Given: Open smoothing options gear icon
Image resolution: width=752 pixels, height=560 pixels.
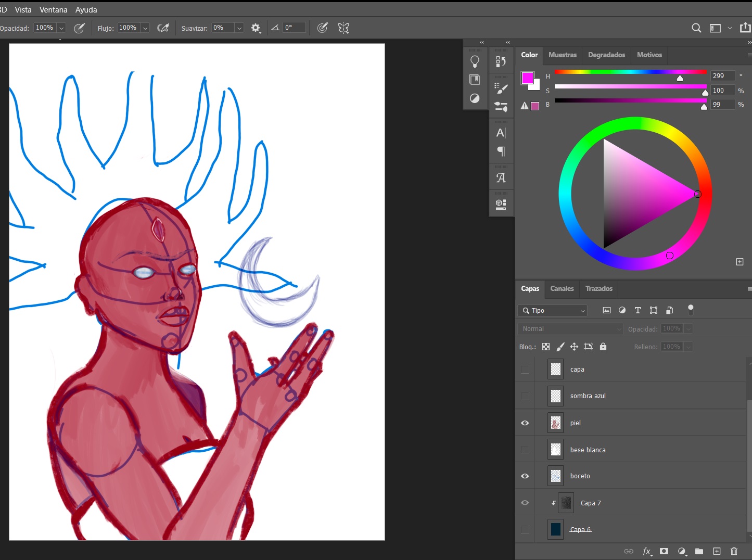Looking at the screenshot, I should (x=256, y=28).
